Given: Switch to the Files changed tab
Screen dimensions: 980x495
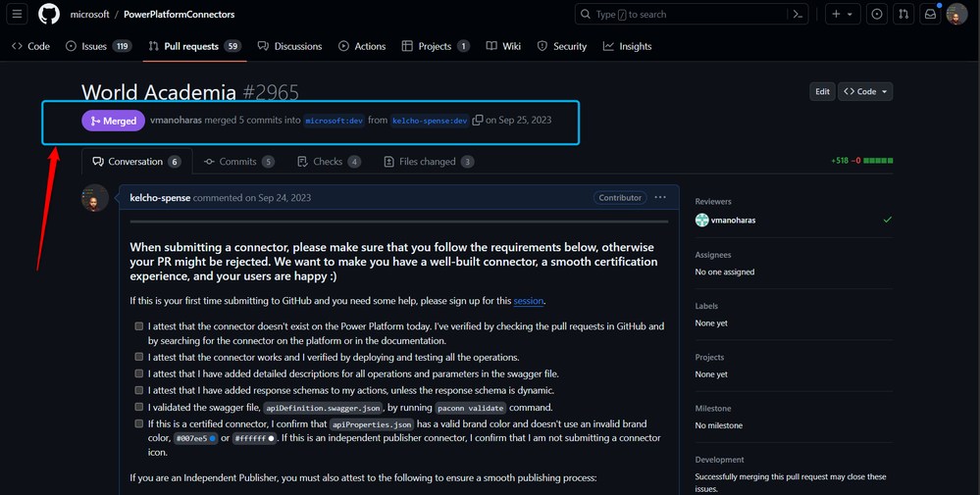Looking at the screenshot, I should click(x=429, y=162).
